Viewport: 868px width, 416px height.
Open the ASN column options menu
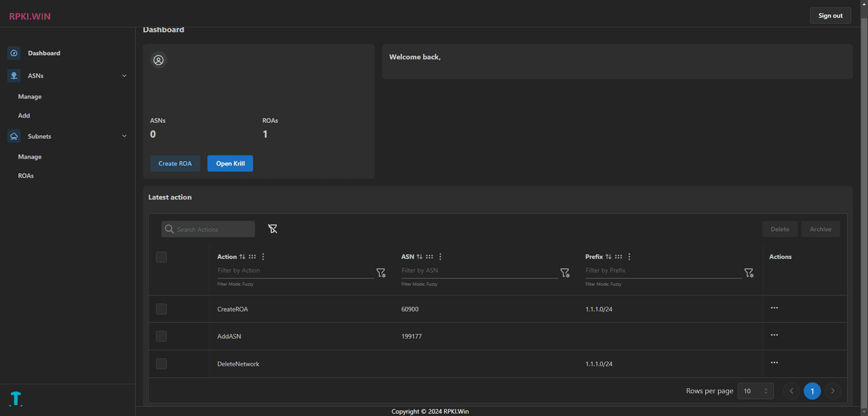(441, 257)
